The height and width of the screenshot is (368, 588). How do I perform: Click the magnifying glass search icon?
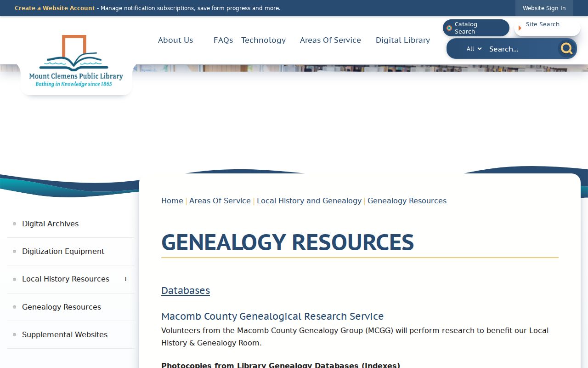[x=566, y=48]
